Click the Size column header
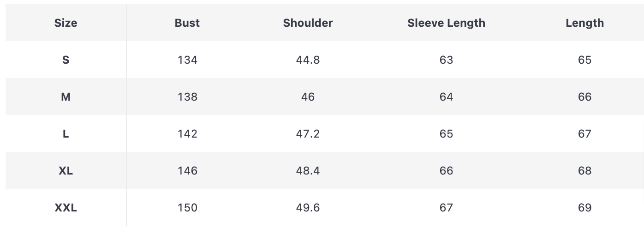This screenshot has height=229, width=644. pos(66,23)
